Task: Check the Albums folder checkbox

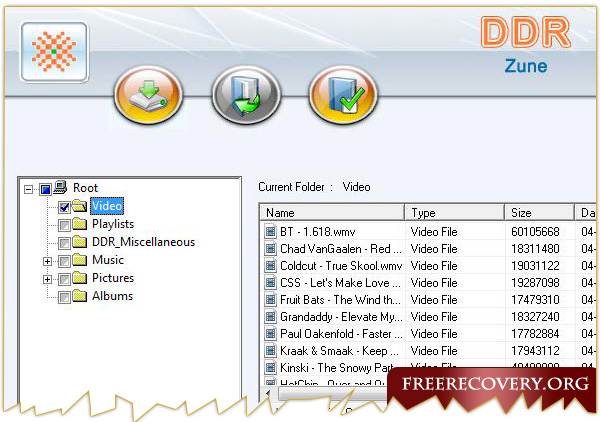Action: (64, 297)
